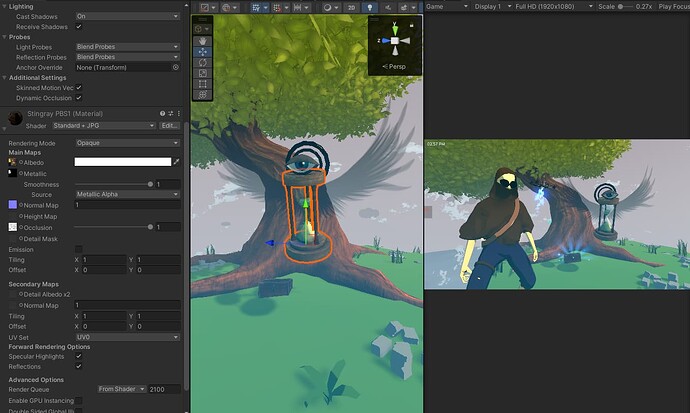The image size is (690, 413).
Task: Collapse the Probes section
Action: click(x=4, y=37)
